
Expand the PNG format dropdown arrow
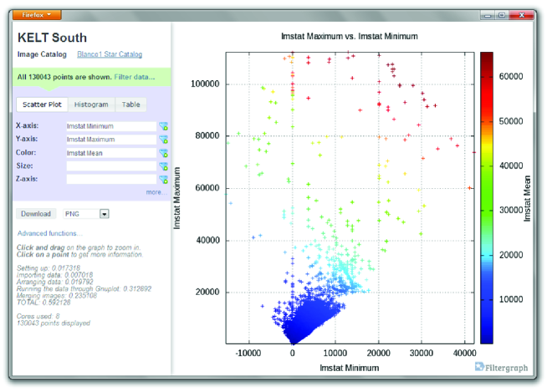(x=104, y=214)
